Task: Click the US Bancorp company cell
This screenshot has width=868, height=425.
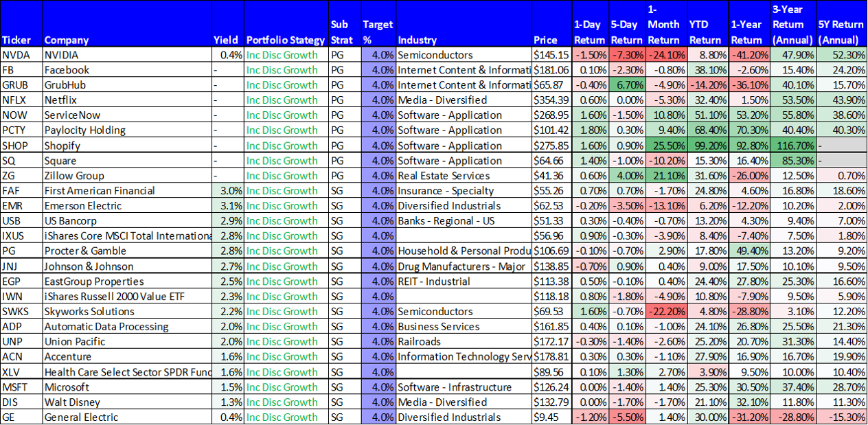Action: tap(127, 221)
